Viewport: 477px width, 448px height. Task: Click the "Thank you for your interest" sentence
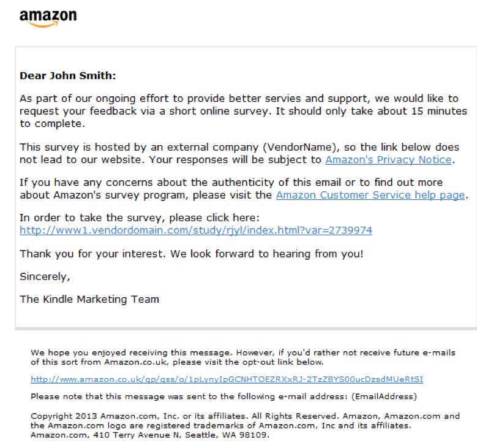click(122, 253)
